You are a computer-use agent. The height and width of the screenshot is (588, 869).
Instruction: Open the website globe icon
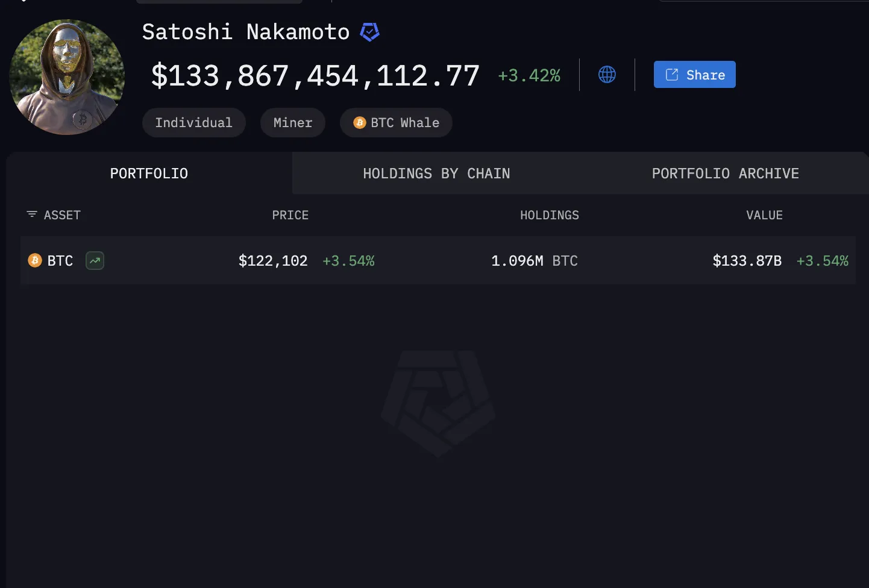[x=607, y=74]
